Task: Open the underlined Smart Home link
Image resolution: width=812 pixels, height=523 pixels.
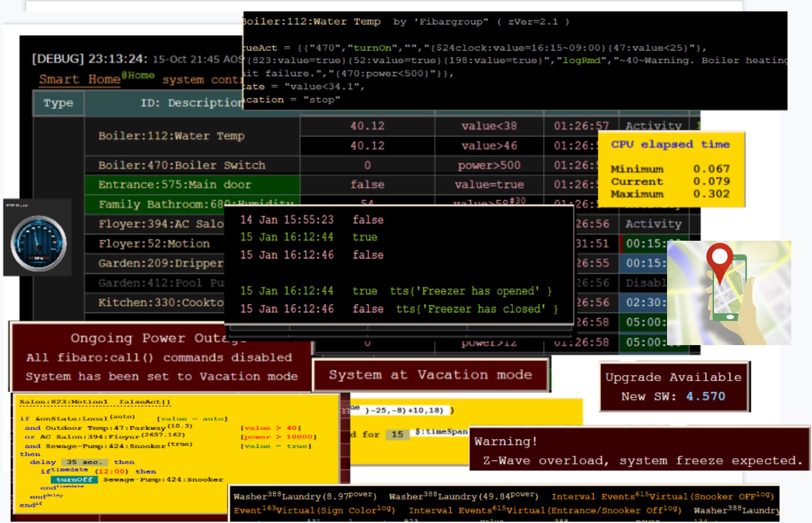Action: (x=80, y=80)
